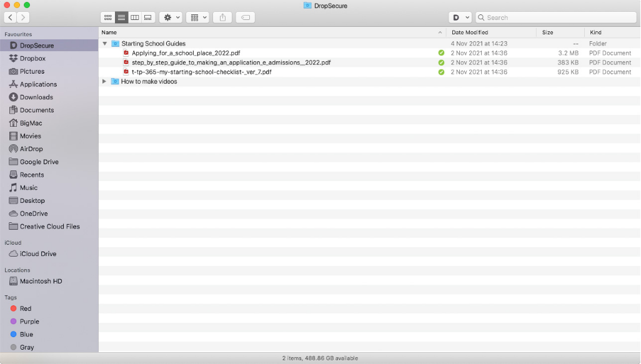
Task: Click the 383 KB size value
Action: (x=568, y=62)
